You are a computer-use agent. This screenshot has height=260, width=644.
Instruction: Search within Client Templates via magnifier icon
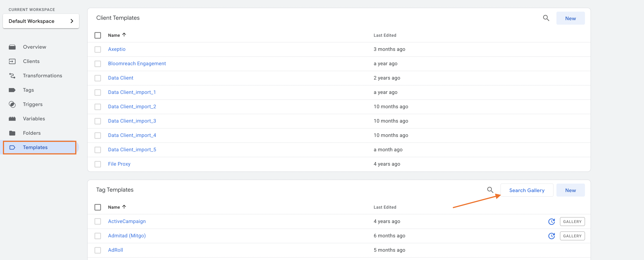546,18
